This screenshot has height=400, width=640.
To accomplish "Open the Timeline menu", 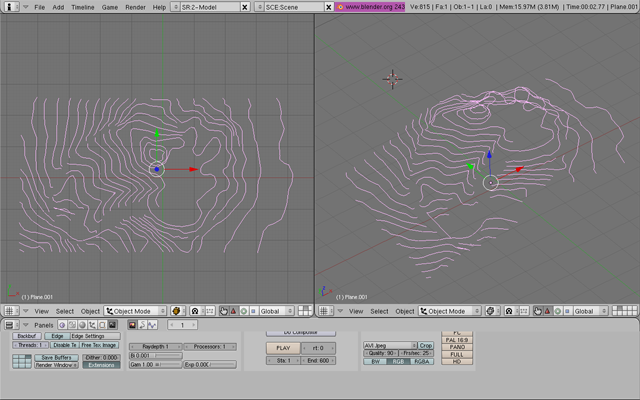I will pos(82,7).
